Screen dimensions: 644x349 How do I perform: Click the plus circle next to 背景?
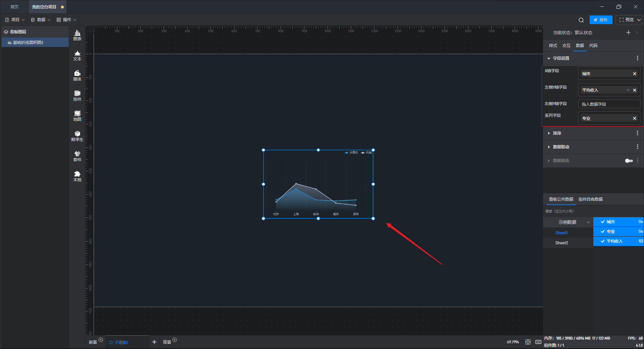click(174, 340)
